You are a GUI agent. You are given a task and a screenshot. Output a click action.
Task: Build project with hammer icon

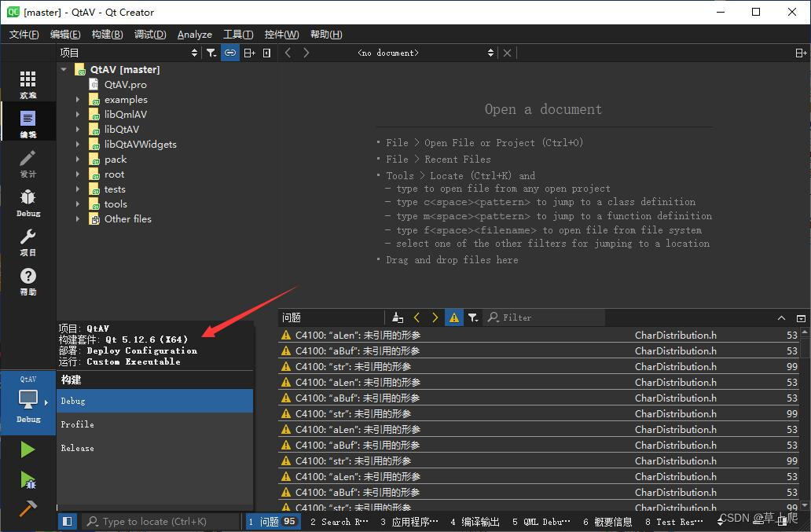28,508
